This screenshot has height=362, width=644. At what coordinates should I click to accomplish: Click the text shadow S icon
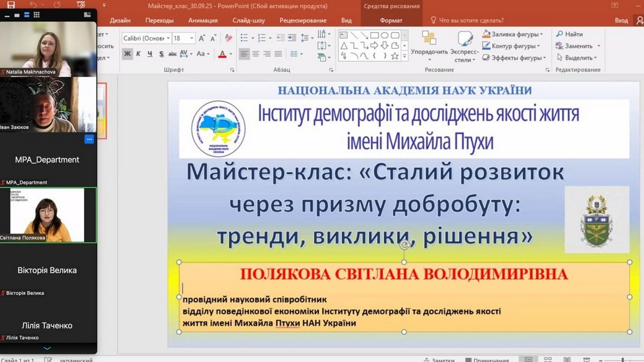tap(161, 54)
